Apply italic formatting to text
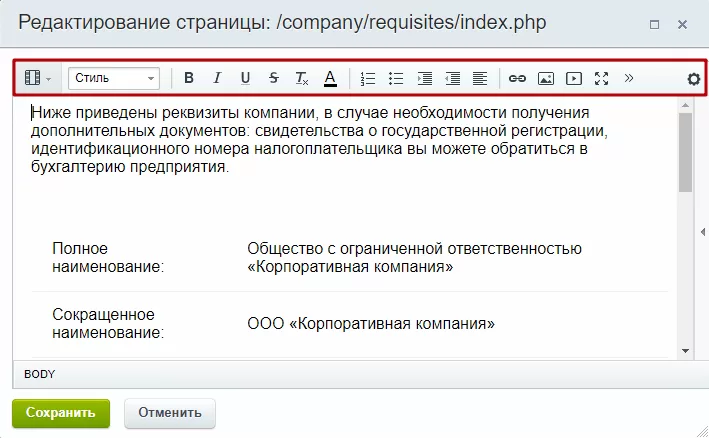 217,78
